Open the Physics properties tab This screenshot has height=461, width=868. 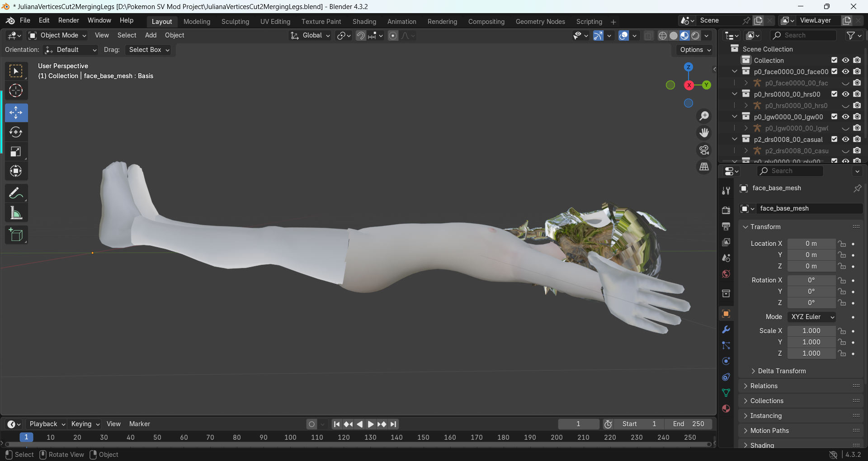[726, 361]
